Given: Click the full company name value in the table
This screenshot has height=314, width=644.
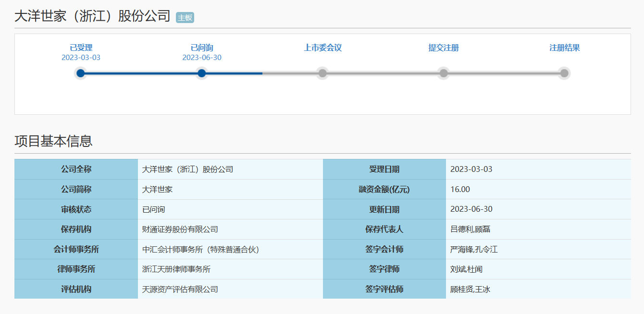Looking at the screenshot, I should click(x=187, y=169).
